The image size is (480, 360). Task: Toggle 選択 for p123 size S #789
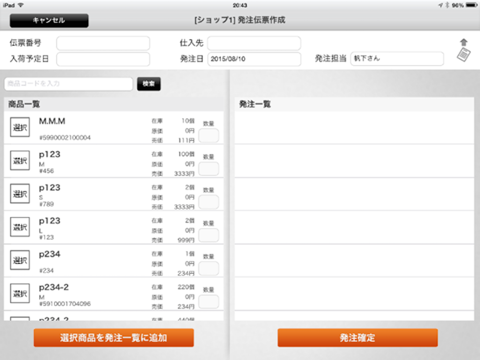[x=20, y=194]
